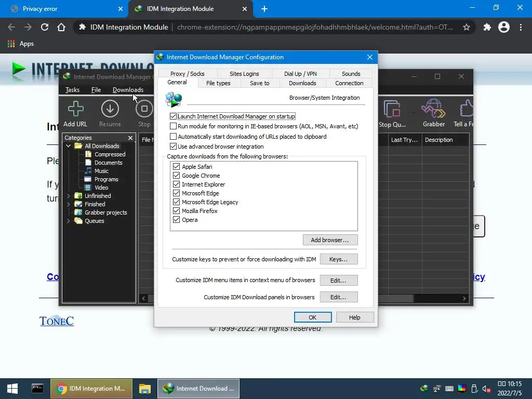This screenshot has height=399, width=532.
Task: Click Edit for context menu items
Action: coord(339,280)
